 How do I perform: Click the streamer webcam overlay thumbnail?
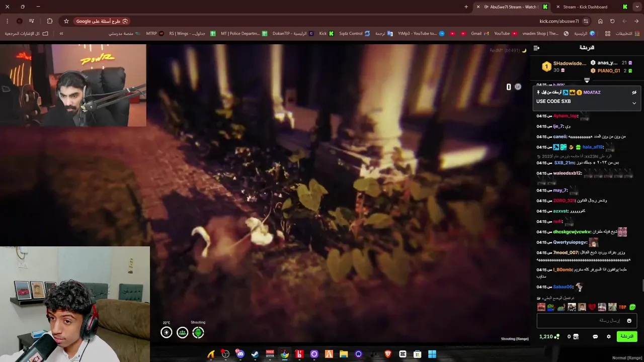click(73, 85)
